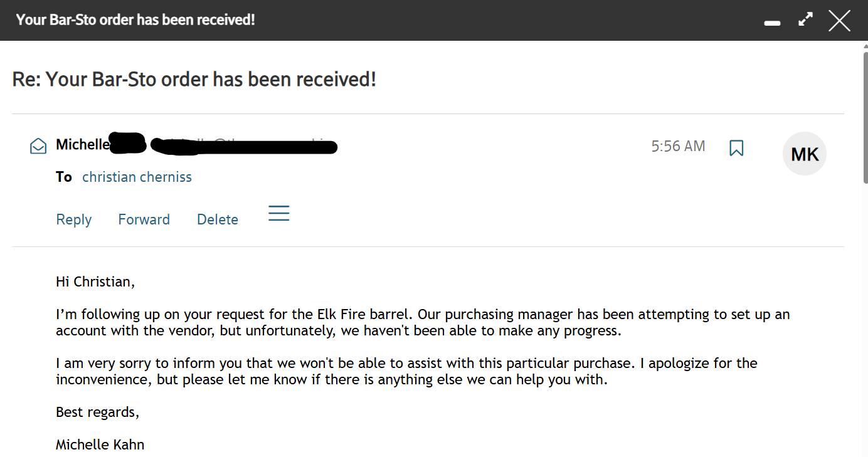Click the 5:56 AM timestamp
Image resolution: width=868 pixels, height=457 pixels.
coord(678,146)
